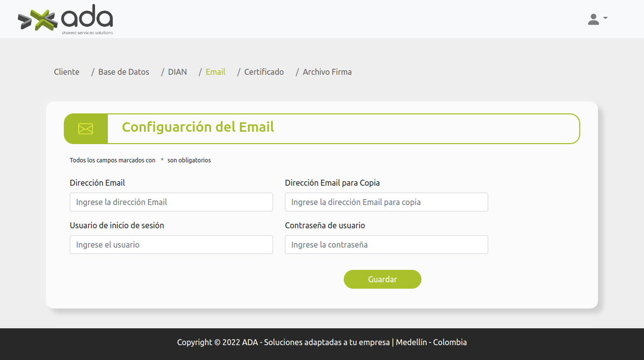Navigate to the Certificado step
644x360 pixels.
264,72
